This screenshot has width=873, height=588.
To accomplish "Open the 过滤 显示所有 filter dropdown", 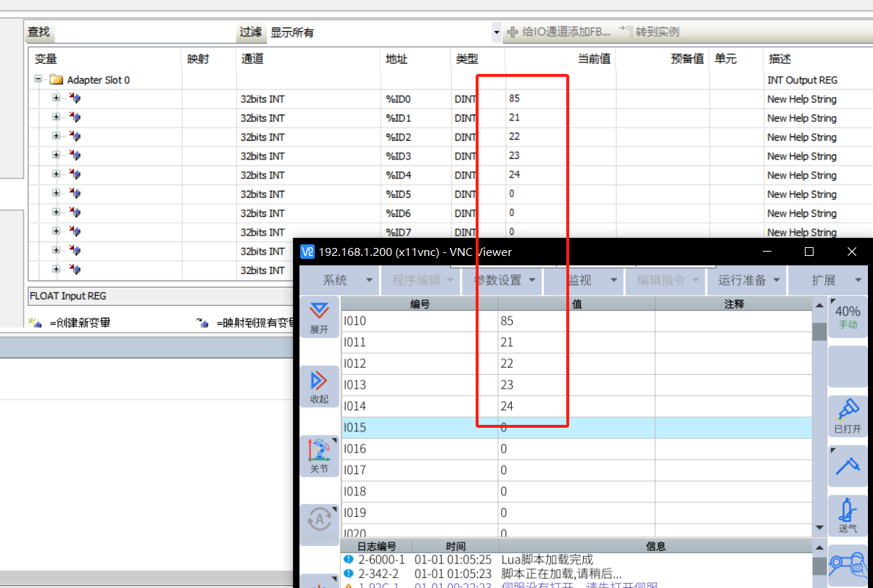I will [x=497, y=32].
